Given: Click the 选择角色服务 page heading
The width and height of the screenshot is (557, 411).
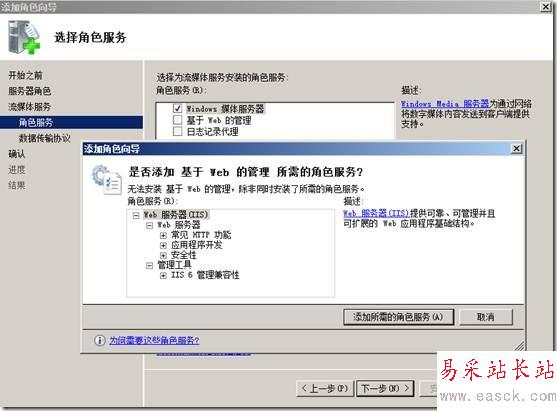Looking at the screenshot, I should point(90,37).
